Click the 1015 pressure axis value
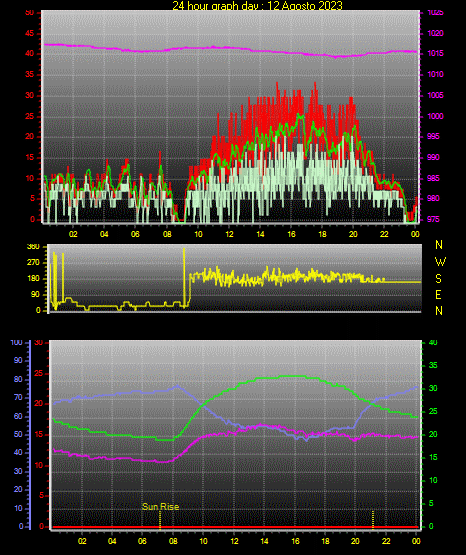The width and height of the screenshot is (466, 555). point(435,53)
